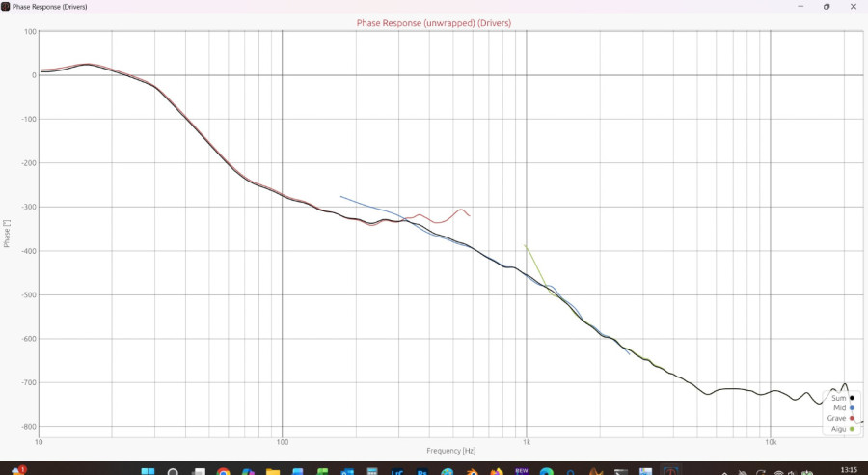Close the Phase Response (Drivers) window
The image size is (868, 475).
coord(854,6)
